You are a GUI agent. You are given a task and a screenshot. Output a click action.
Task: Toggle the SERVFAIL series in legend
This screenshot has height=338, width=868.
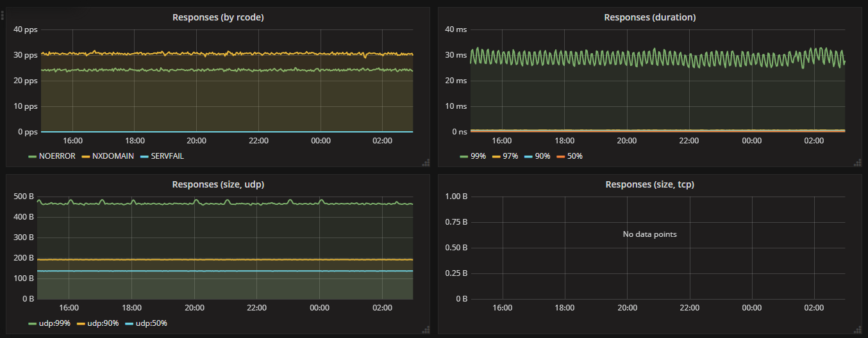coord(167,156)
